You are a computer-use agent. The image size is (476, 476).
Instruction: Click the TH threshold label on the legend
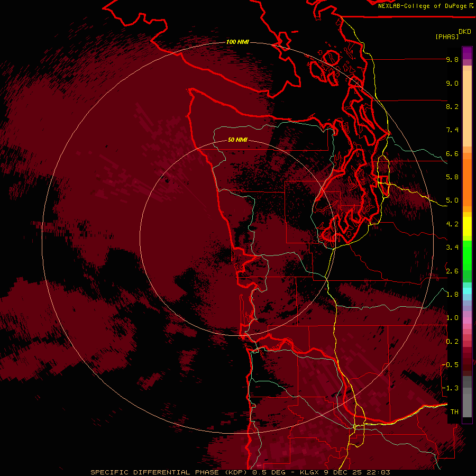click(x=454, y=412)
